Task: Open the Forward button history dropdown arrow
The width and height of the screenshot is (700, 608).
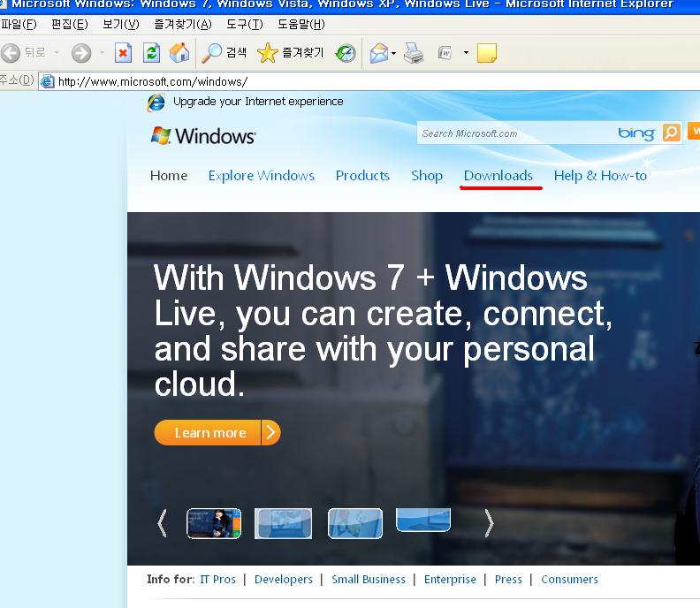Action: click(103, 53)
